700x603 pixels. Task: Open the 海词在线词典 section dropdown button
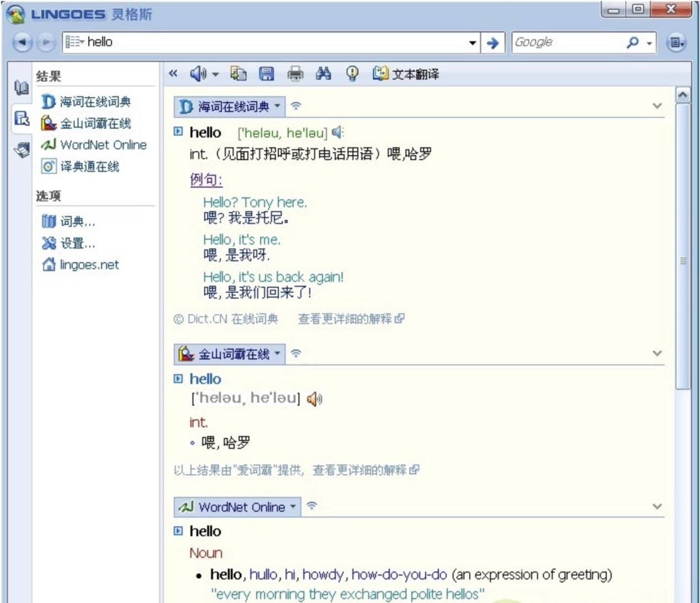pos(230,107)
